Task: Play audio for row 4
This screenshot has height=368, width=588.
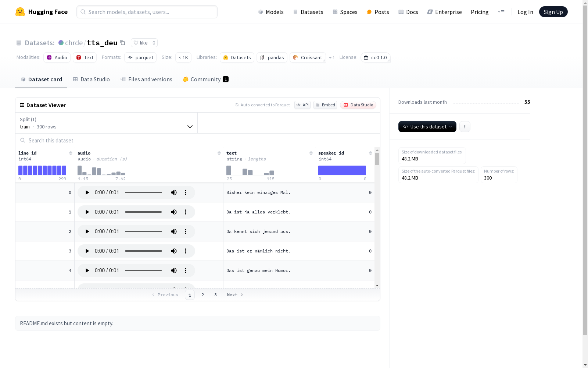Action: [x=87, y=270]
